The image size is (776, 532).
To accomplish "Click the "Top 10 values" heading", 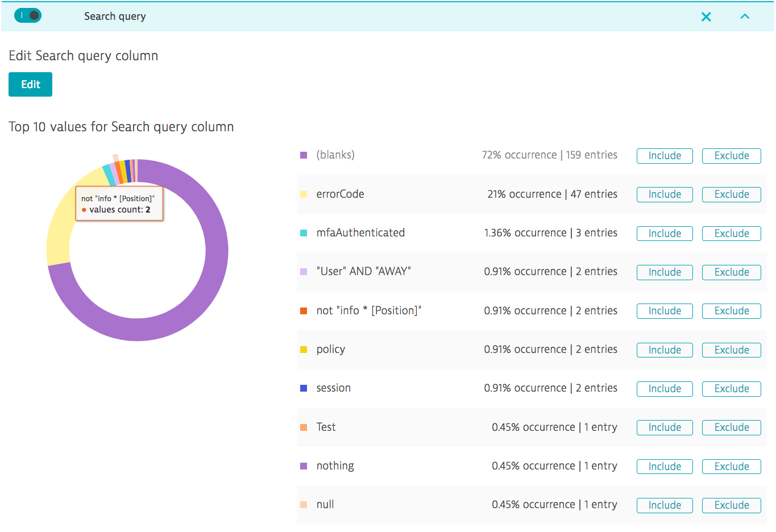I will click(x=121, y=127).
